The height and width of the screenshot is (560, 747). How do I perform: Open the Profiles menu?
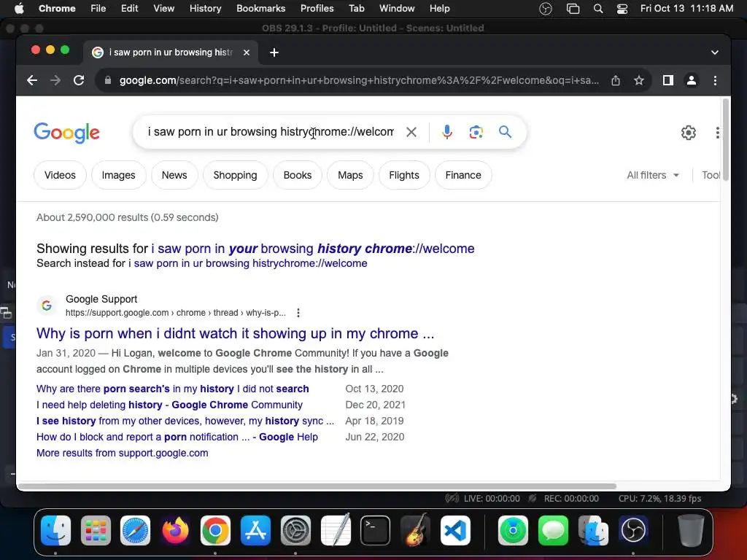[317, 9]
